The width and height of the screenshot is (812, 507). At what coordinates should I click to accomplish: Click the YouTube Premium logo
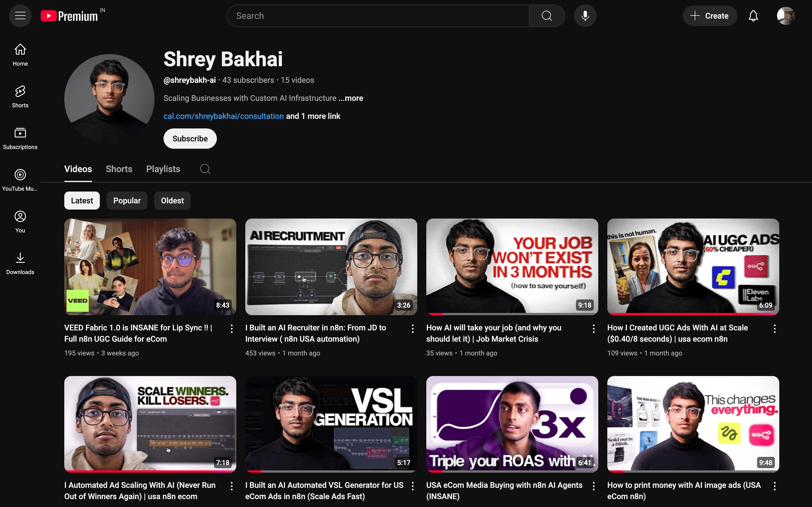tap(69, 16)
